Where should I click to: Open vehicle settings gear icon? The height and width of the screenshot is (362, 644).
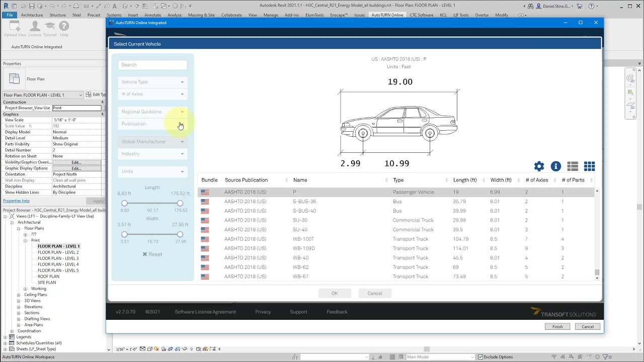tap(539, 166)
